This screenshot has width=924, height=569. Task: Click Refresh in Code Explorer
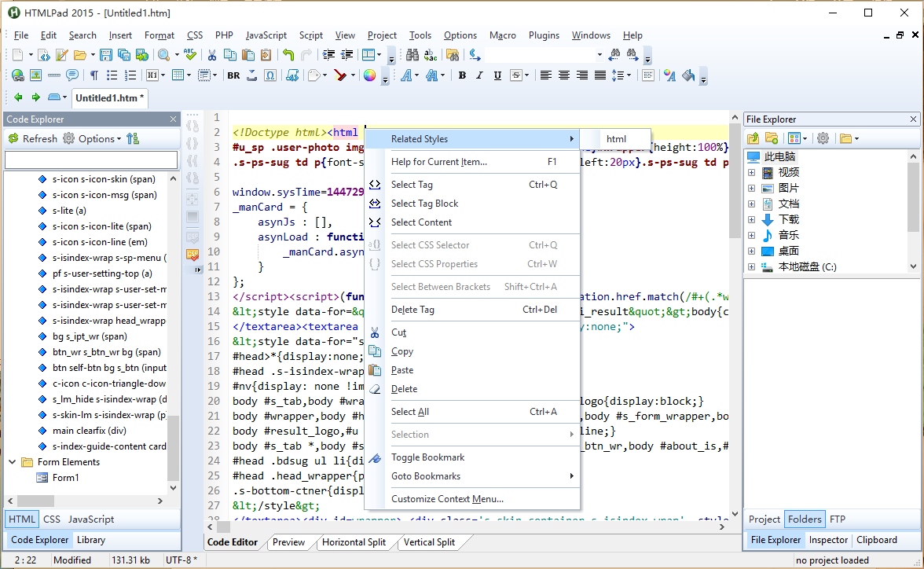coord(33,138)
